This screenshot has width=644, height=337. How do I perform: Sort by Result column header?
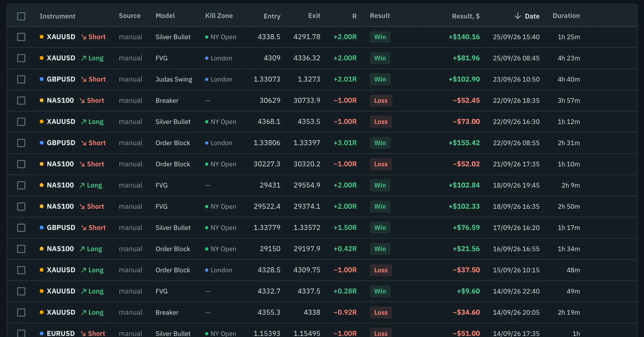(380, 16)
